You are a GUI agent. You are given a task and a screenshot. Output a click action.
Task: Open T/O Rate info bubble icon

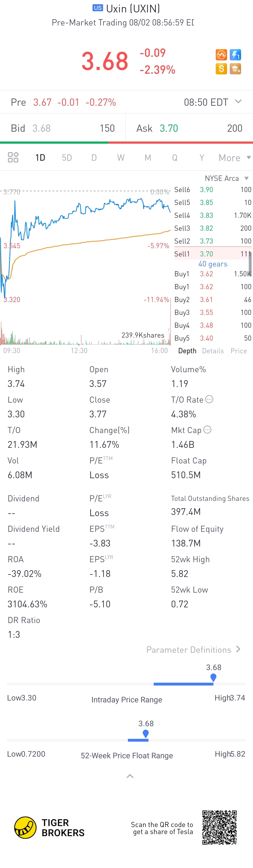click(x=209, y=399)
